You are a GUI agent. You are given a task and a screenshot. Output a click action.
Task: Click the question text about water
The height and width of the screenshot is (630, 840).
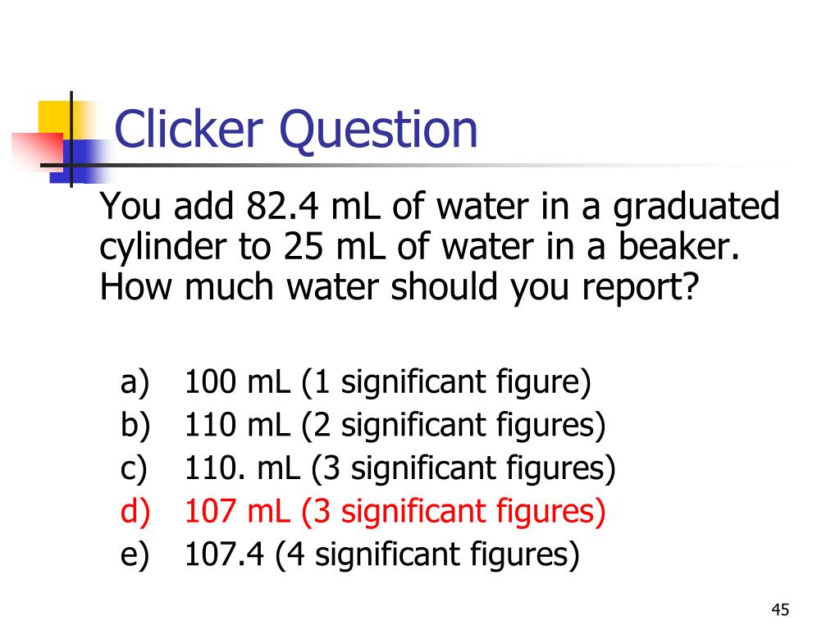(440, 247)
